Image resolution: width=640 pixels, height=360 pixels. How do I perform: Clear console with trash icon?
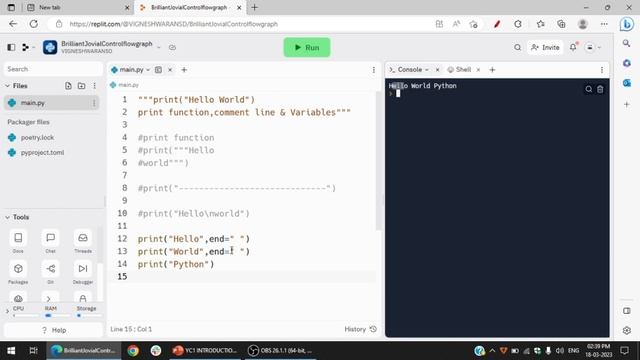(x=600, y=89)
